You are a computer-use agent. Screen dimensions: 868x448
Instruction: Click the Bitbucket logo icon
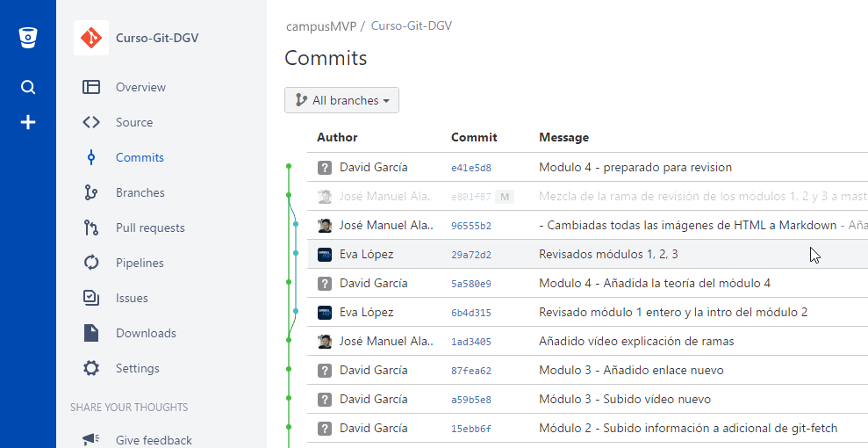click(x=28, y=38)
